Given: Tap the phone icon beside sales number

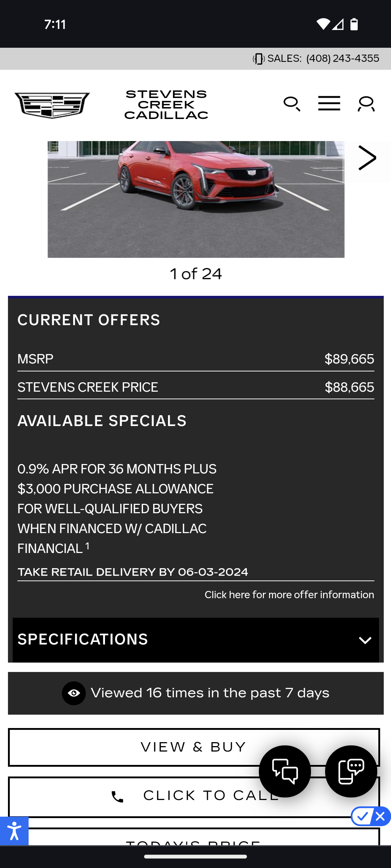Looking at the screenshot, I should [258, 59].
